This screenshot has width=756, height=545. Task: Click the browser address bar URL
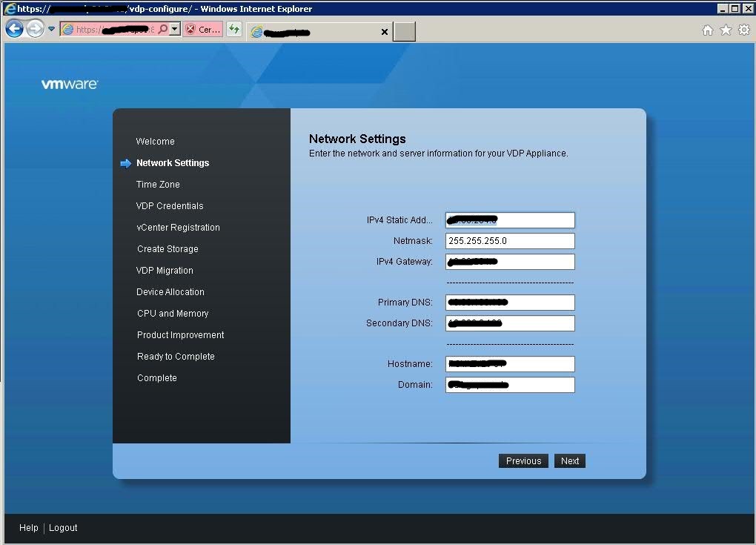pos(116,30)
